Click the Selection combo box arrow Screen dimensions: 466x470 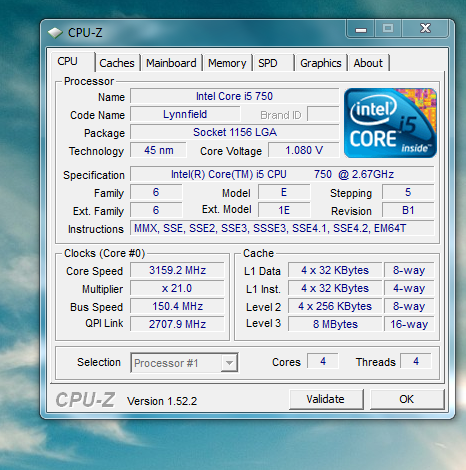coord(229,363)
